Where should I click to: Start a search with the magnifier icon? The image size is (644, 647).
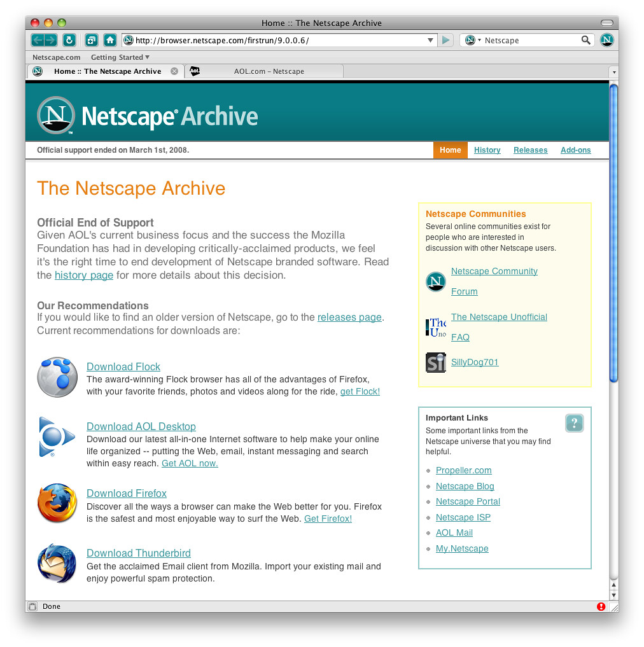pos(585,39)
